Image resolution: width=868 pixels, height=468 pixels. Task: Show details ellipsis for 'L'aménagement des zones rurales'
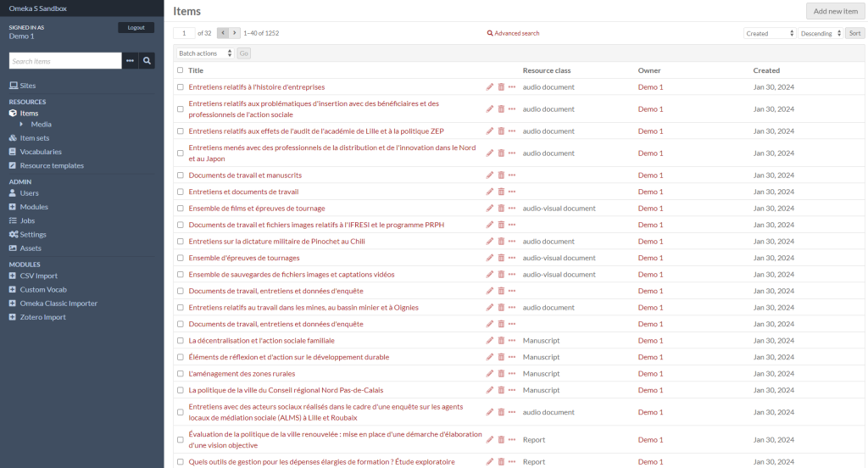pos(512,374)
